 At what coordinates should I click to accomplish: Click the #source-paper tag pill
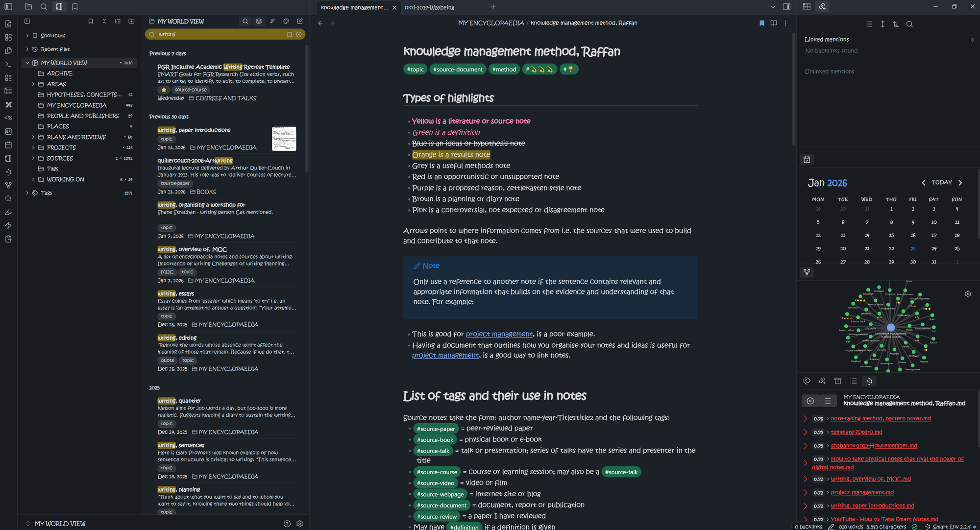coord(436,429)
